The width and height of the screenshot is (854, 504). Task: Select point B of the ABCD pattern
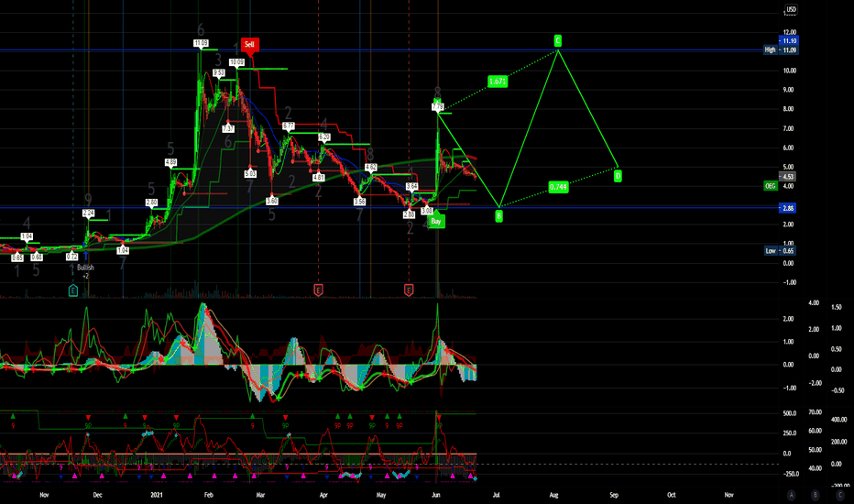coord(498,216)
